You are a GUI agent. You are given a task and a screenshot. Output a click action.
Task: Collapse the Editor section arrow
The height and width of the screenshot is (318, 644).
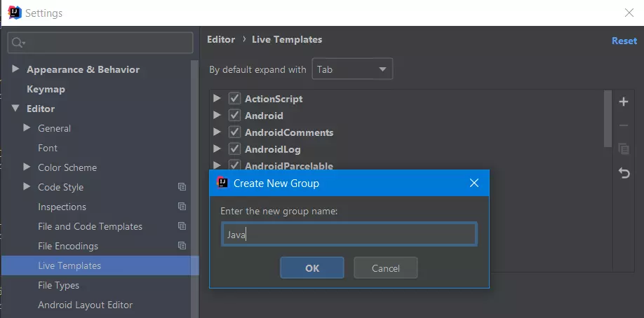click(x=15, y=109)
